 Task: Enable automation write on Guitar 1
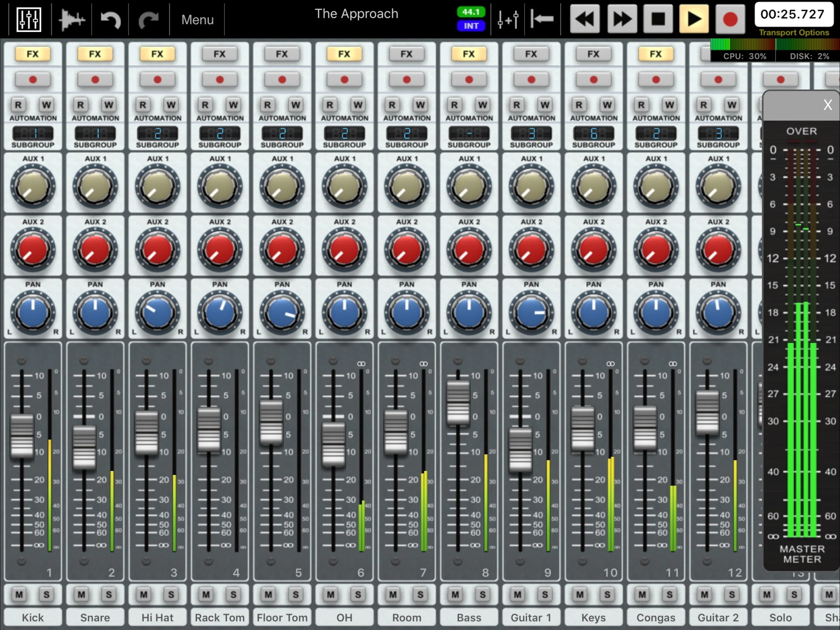(x=545, y=105)
